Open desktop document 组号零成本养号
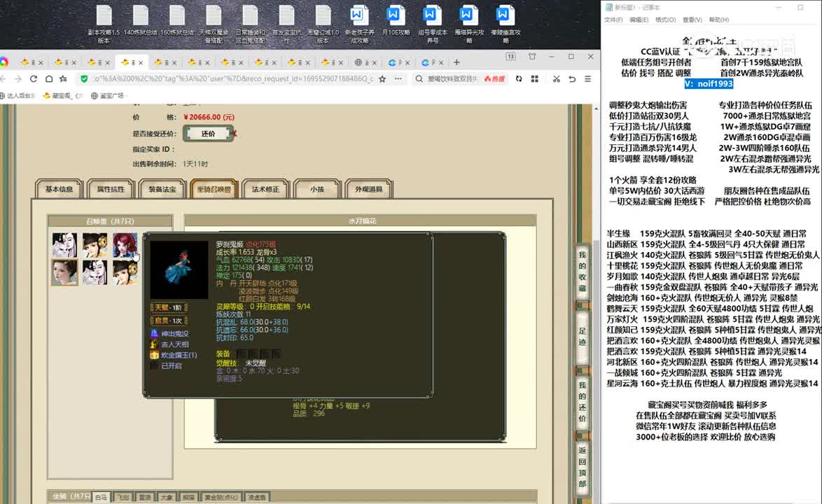822x504 pixels. coord(433,24)
